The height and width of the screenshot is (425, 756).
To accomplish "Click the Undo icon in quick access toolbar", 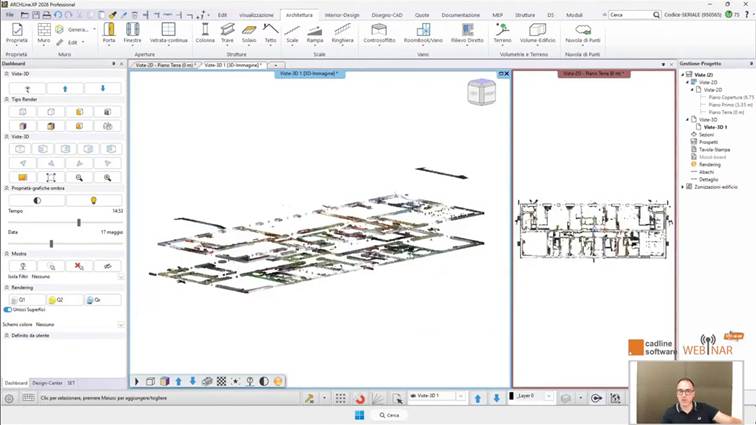I will click(58, 15).
